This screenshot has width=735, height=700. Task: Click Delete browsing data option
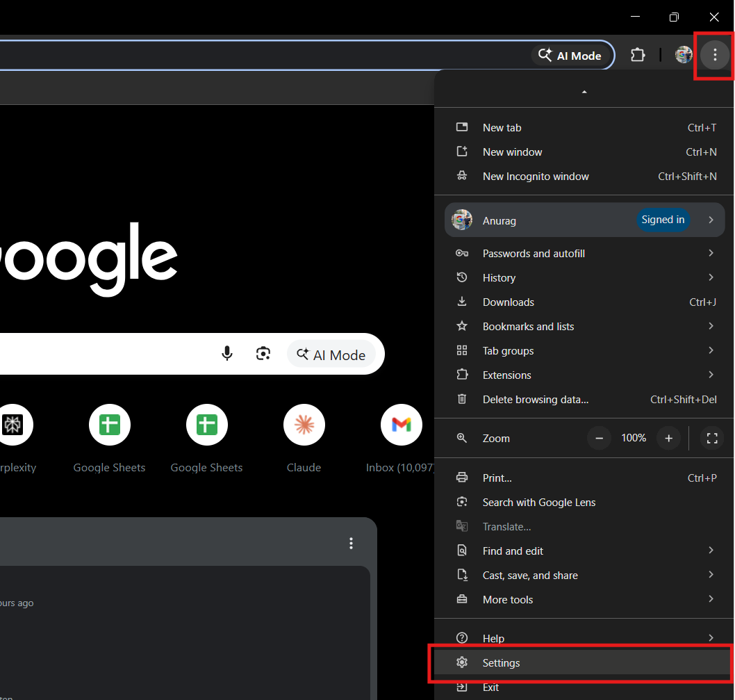coord(534,399)
